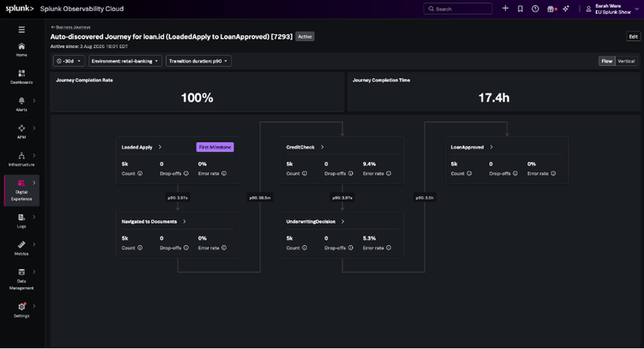The width and height of the screenshot is (644, 349).
Task: Expand Data Management submenu chevron
Action: click(x=34, y=272)
